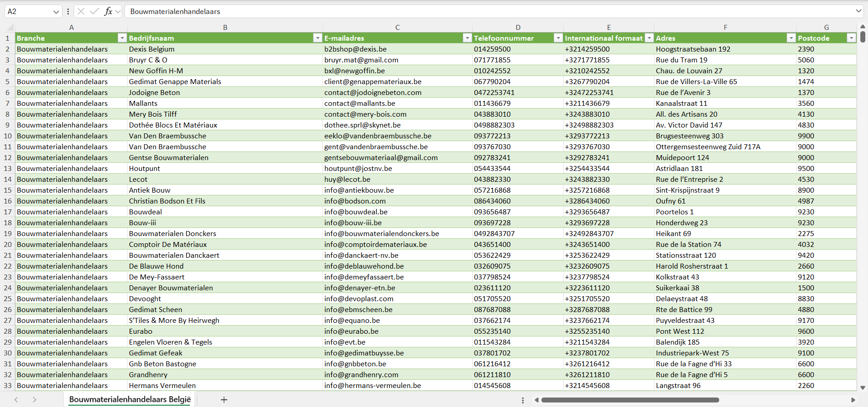Open the Postcode filter dropdown
This screenshot has height=407, width=868.
point(851,38)
